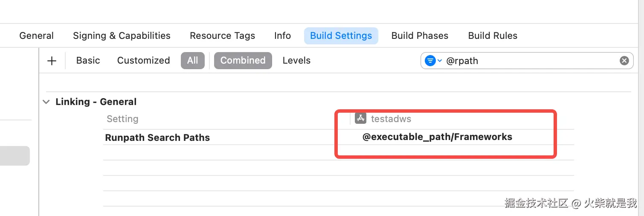This screenshot has height=216, width=644.
Task: Select the All settings filter
Action: (x=192, y=61)
